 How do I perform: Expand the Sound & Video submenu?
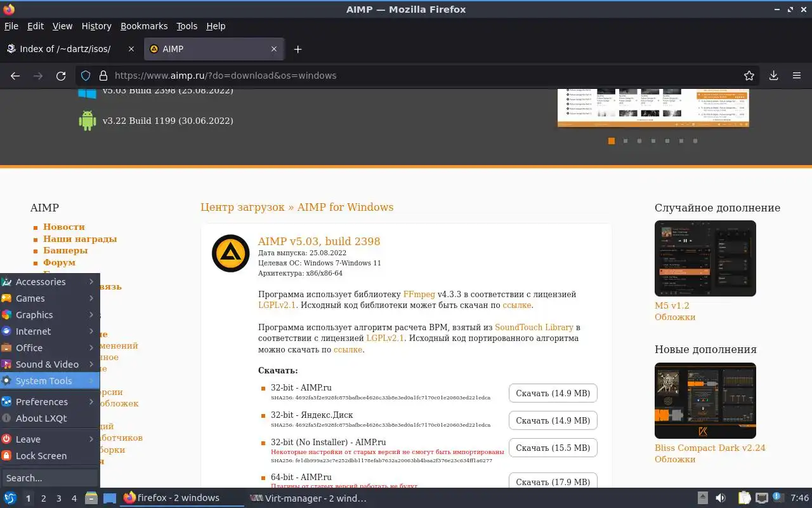pos(49,364)
